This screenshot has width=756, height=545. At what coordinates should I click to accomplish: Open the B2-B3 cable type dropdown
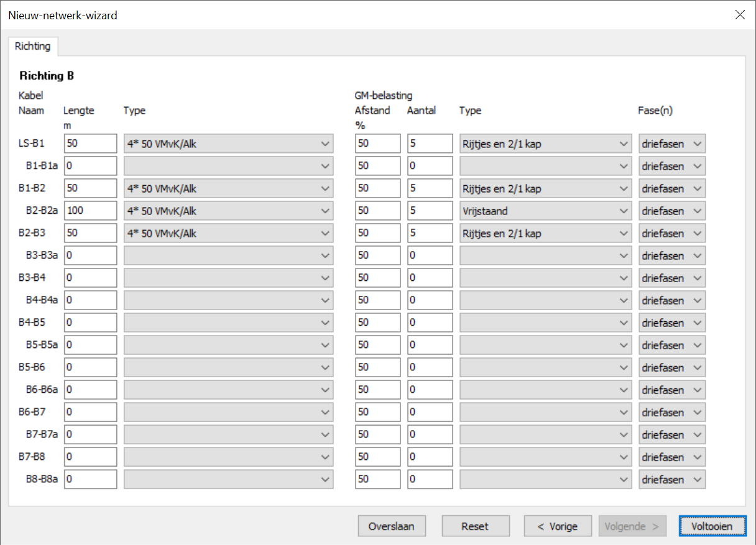pyautogui.click(x=229, y=234)
